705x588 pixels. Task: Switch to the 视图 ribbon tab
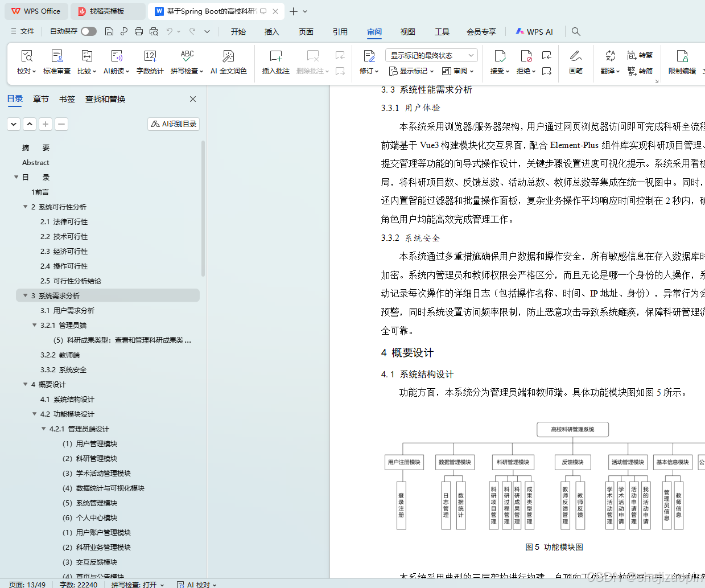pos(408,32)
